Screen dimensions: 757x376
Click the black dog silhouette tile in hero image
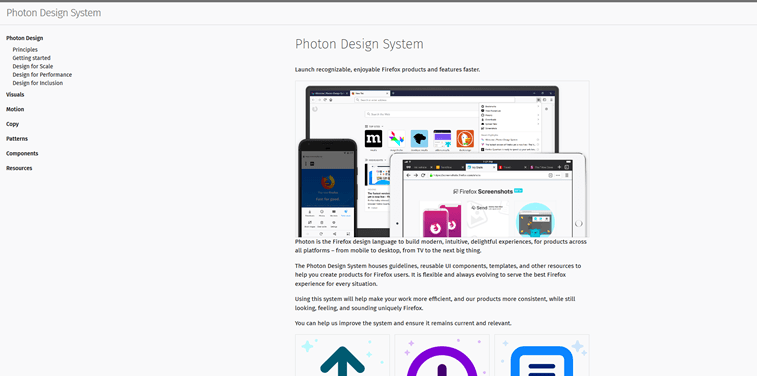pyautogui.click(x=420, y=139)
